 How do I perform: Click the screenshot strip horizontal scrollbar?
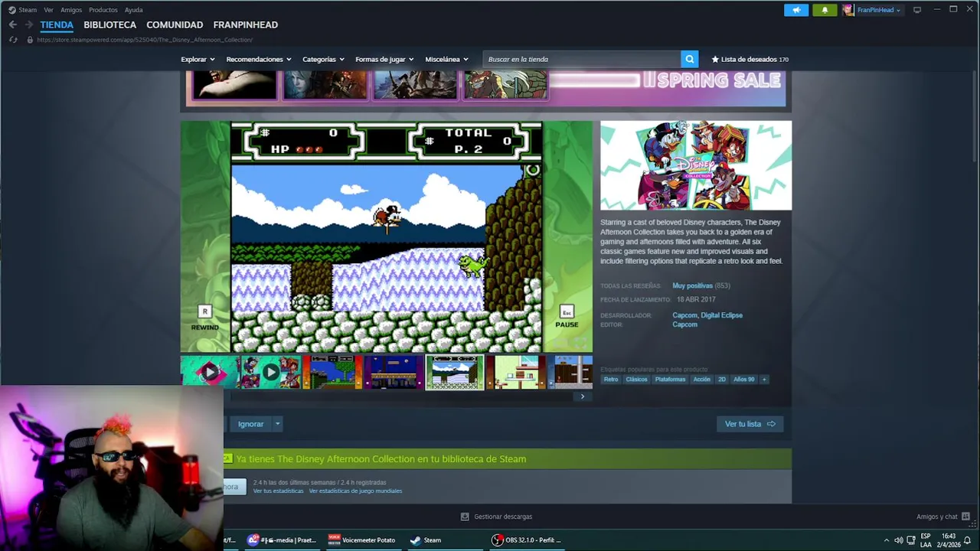click(403, 396)
